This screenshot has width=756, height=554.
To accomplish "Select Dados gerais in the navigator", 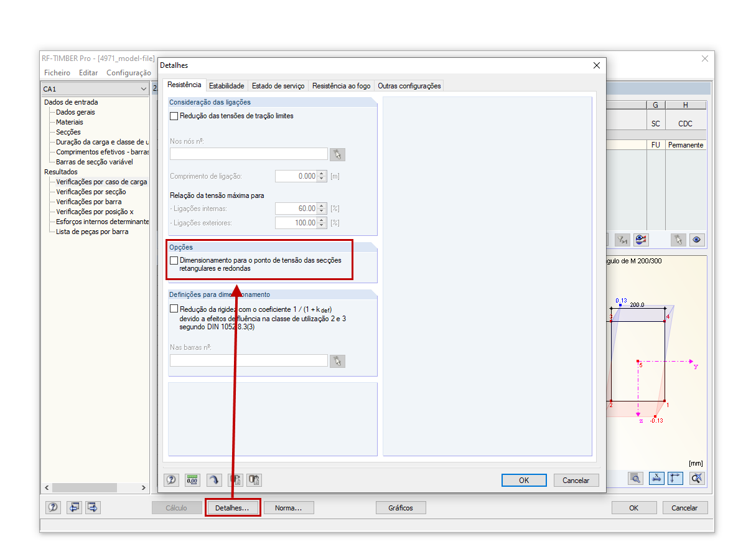I will pos(75,112).
